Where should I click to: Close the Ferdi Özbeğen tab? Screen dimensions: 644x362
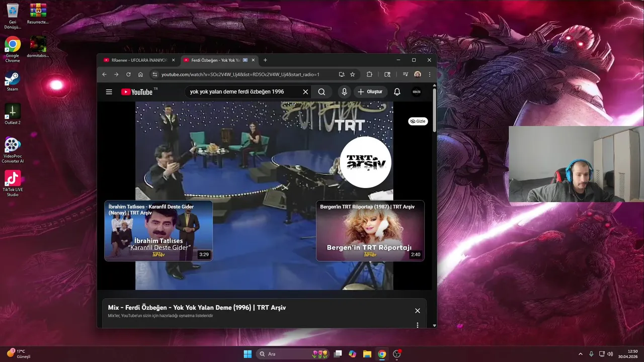coord(254,60)
